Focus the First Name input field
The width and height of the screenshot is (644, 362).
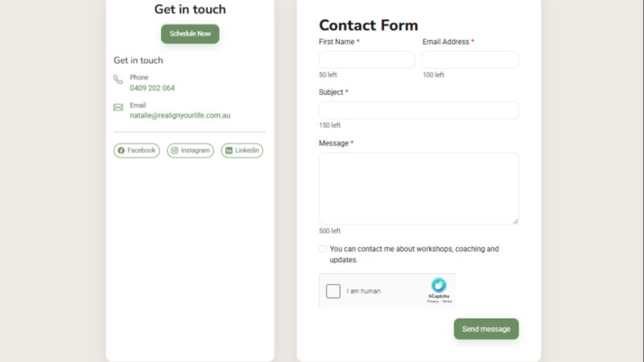[x=367, y=60]
